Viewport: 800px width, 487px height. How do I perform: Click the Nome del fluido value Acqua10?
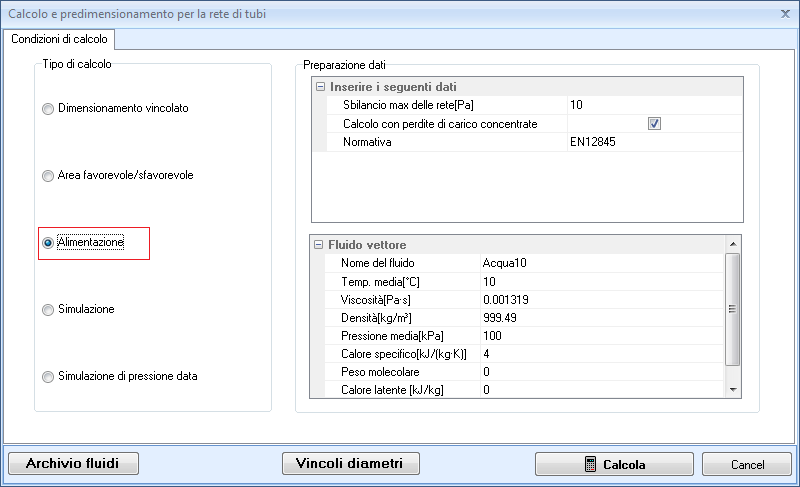coord(600,263)
